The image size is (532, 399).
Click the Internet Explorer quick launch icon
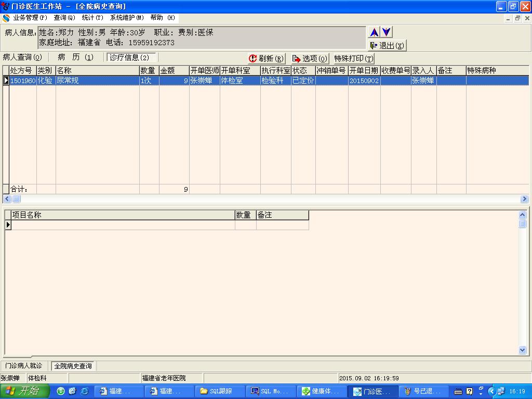click(85, 391)
